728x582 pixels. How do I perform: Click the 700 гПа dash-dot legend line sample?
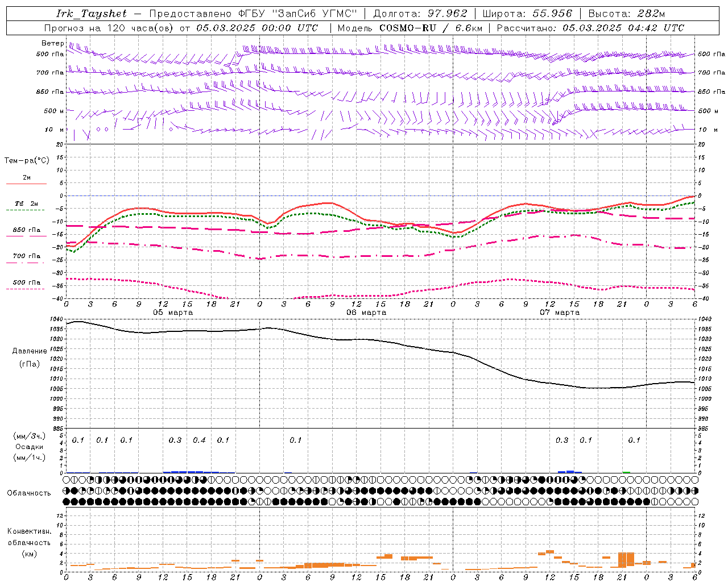(26, 262)
